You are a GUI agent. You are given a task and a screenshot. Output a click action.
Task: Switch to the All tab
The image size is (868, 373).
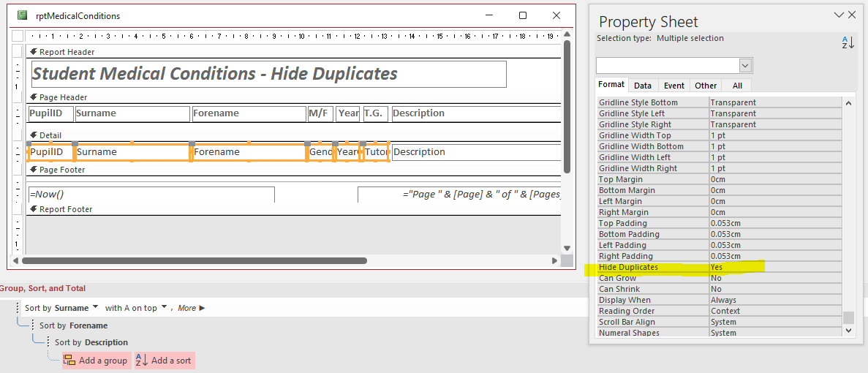pyautogui.click(x=737, y=86)
